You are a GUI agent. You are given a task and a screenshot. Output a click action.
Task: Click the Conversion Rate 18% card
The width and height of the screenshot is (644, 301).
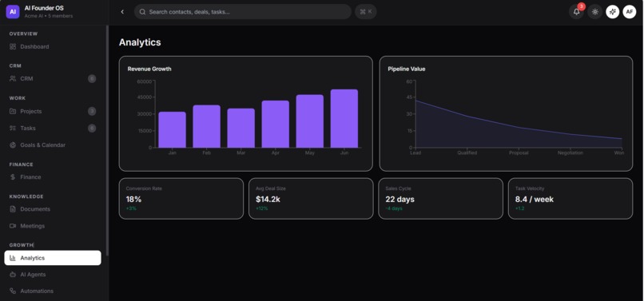point(181,198)
